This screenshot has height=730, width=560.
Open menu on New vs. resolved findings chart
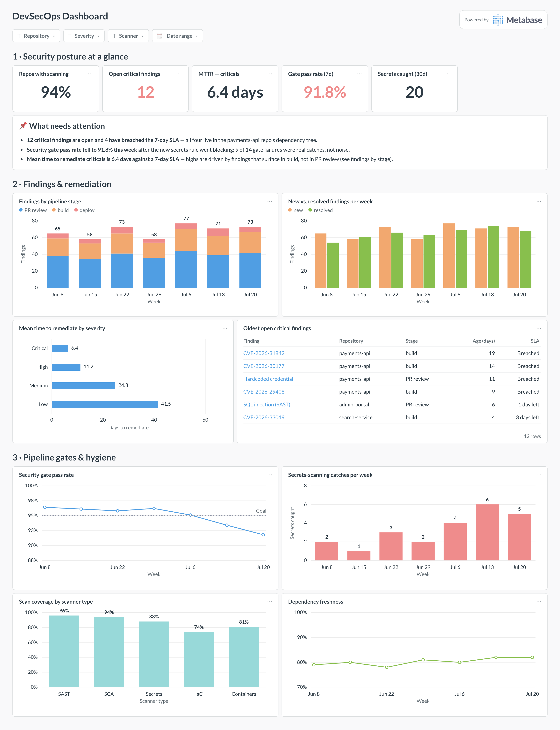539,202
